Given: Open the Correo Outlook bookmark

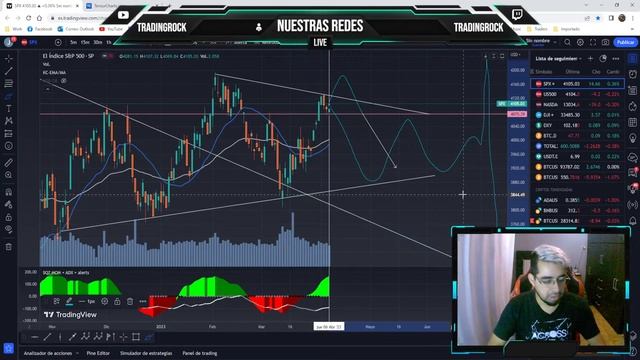Looking at the screenshot, I should click(x=76, y=29).
